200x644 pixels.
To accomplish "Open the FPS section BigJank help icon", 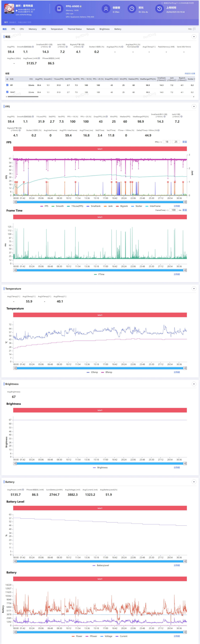I will pyautogui.click(x=20, y=130).
